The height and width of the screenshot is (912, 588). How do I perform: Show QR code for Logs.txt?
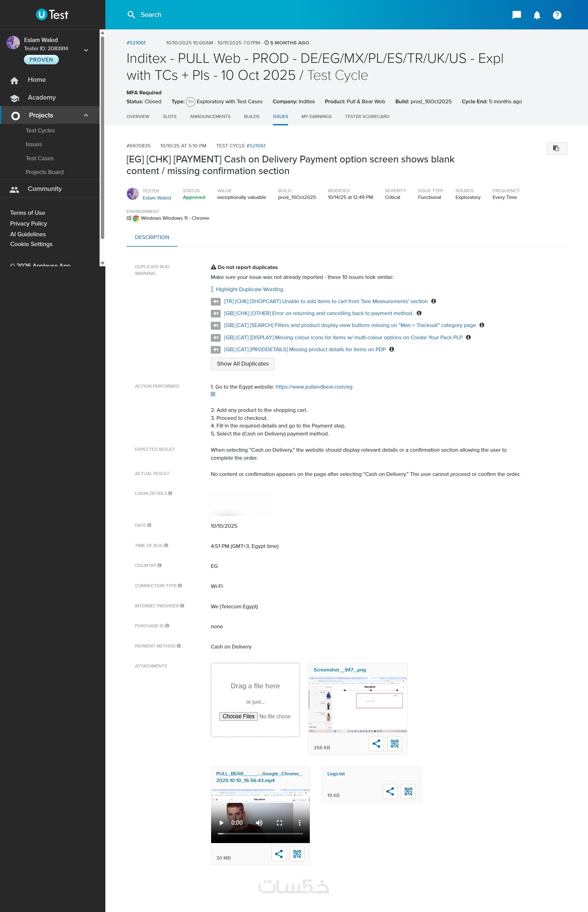point(408,791)
